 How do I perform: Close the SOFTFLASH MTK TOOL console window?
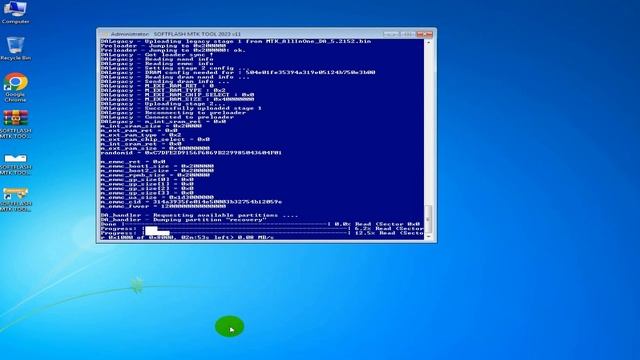point(424,34)
